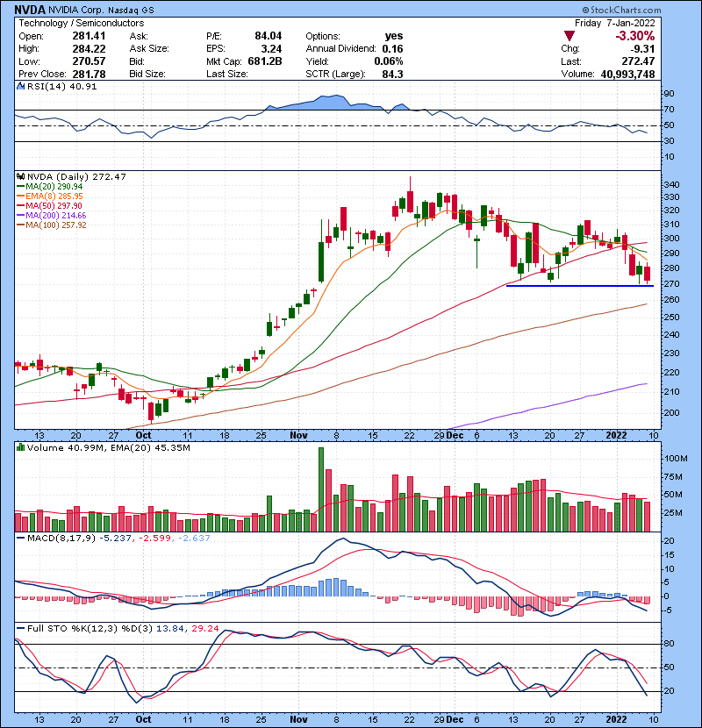Click the stochastic 20 level axis label
The height and width of the screenshot is (728, 702).
point(670,691)
